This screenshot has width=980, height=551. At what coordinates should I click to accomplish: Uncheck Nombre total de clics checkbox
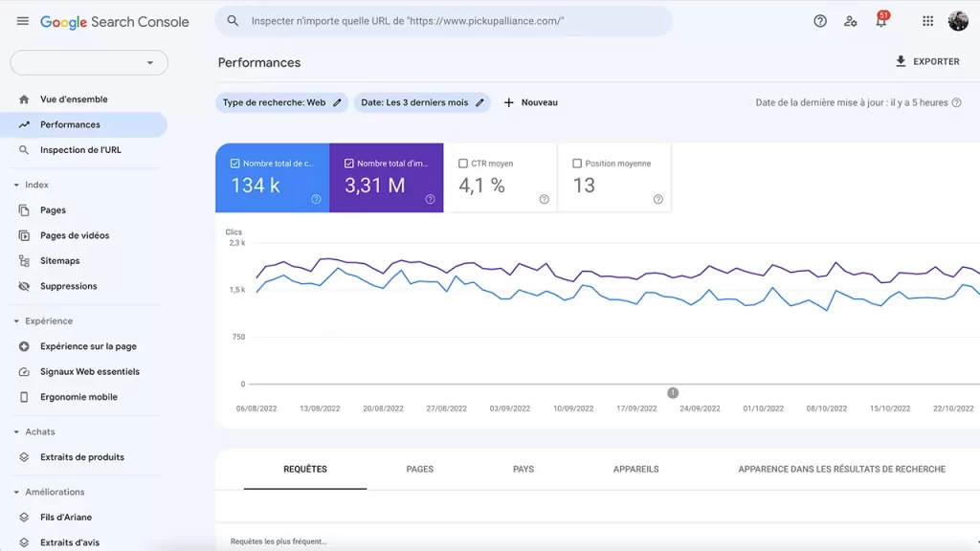(235, 163)
